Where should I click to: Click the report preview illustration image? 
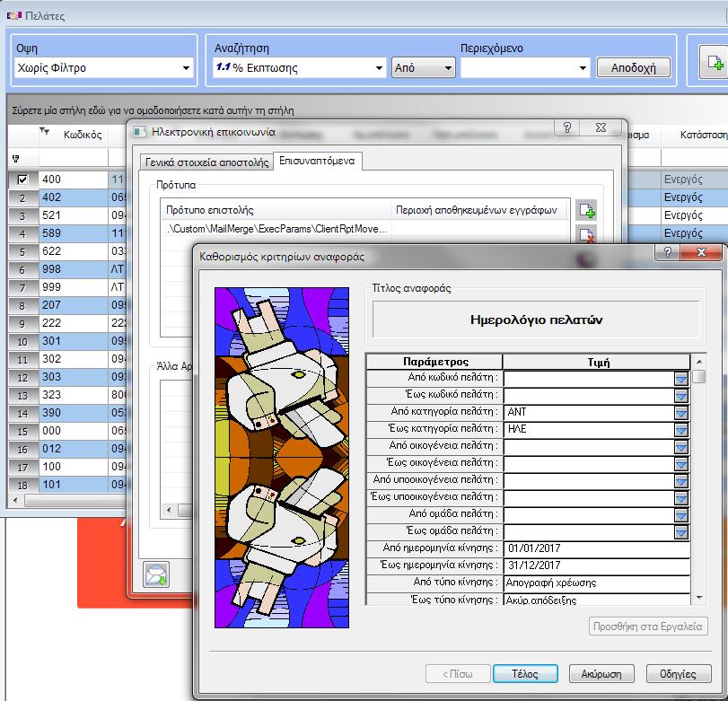(281, 457)
